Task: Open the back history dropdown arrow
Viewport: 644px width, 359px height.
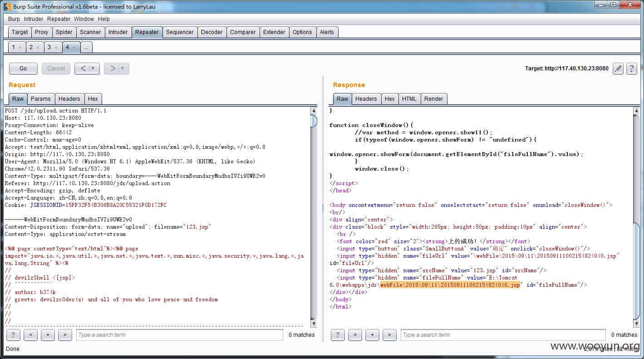Action: click(x=93, y=69)
